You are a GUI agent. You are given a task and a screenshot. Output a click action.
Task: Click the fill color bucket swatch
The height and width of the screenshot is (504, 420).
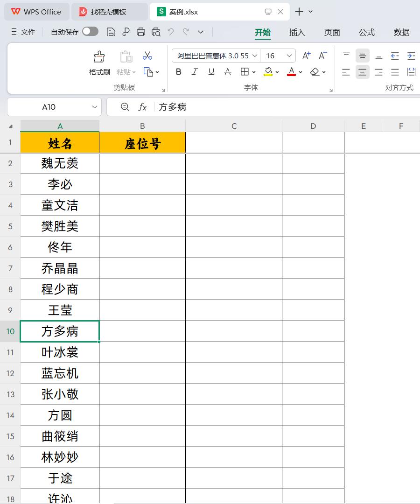pos(268,72)
